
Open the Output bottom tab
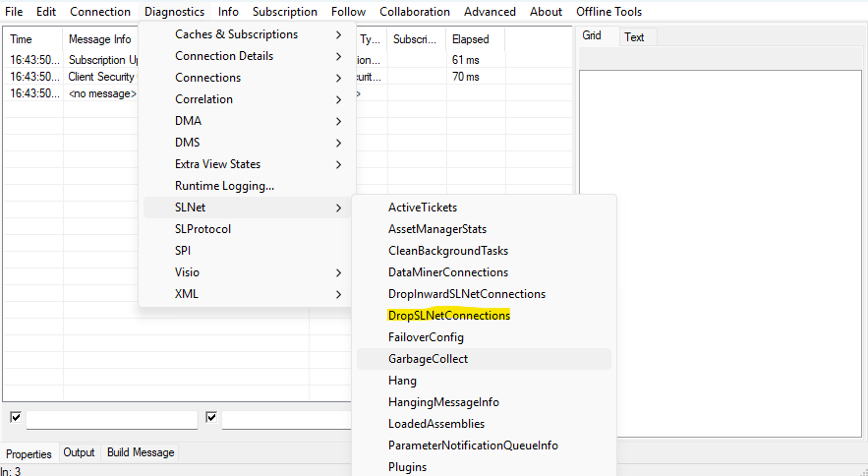tap(79, 452)
